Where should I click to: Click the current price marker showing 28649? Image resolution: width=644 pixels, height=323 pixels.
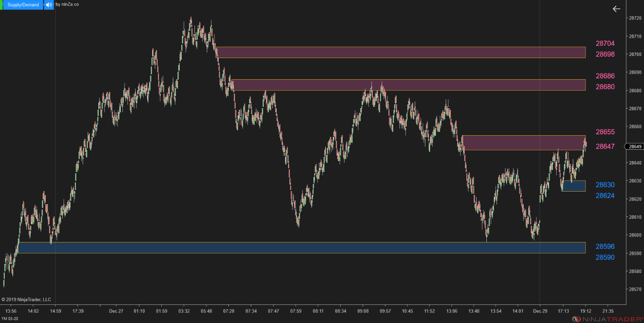tap(634, 147)
